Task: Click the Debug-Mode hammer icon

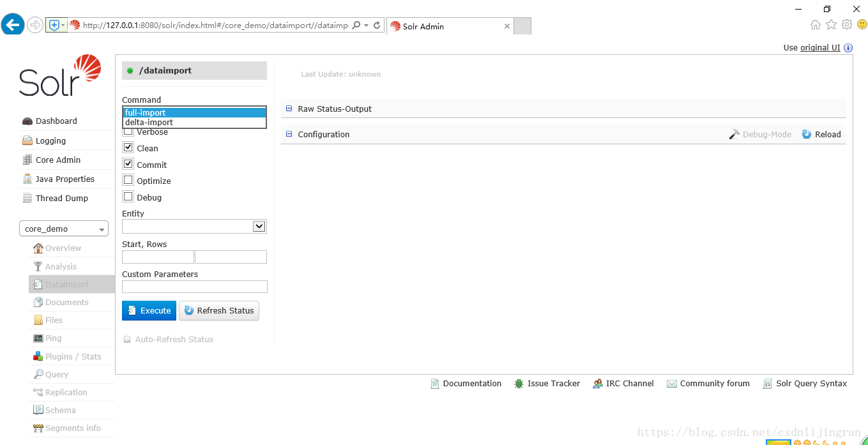Action: coord(735,134)
